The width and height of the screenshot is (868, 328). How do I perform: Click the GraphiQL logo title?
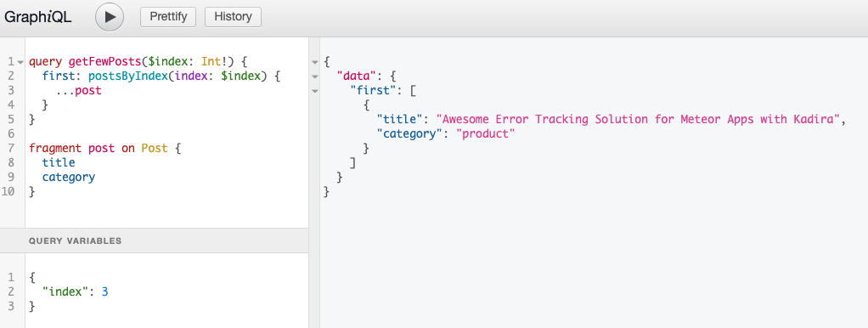(x=37, y=17)
